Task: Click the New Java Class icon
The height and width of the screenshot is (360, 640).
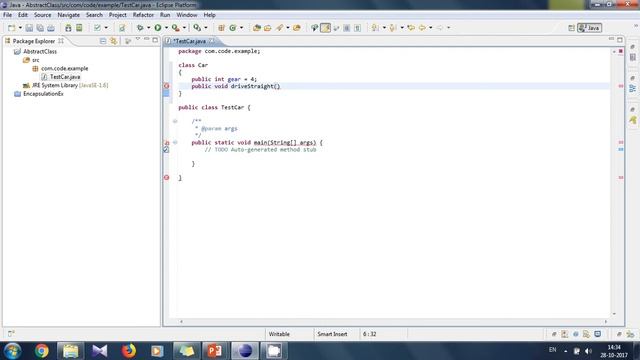Action: [x=233, y=28]
